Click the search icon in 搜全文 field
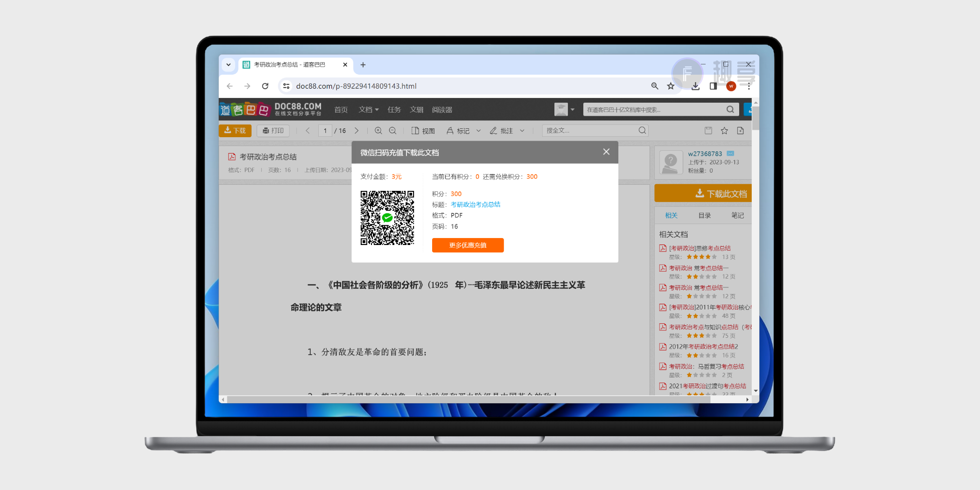Image resolution: width=980 pixels, height=490 pixels. 643,131
